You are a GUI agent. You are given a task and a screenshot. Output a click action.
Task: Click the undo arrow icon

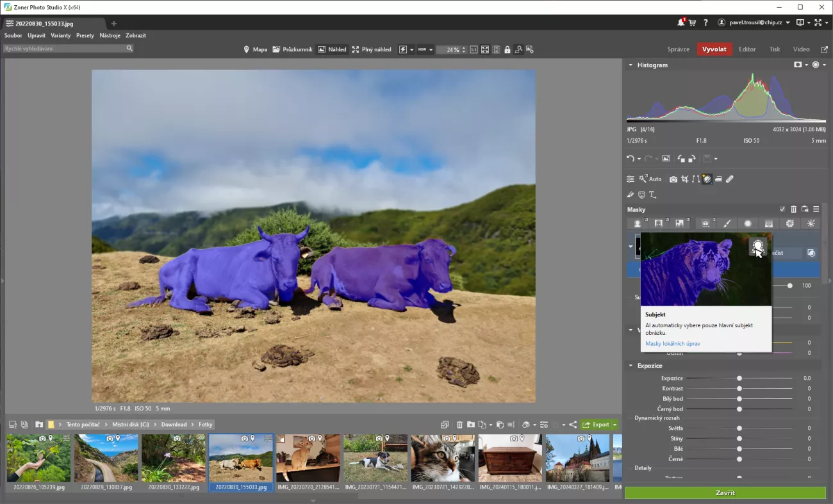click(631, 159)
